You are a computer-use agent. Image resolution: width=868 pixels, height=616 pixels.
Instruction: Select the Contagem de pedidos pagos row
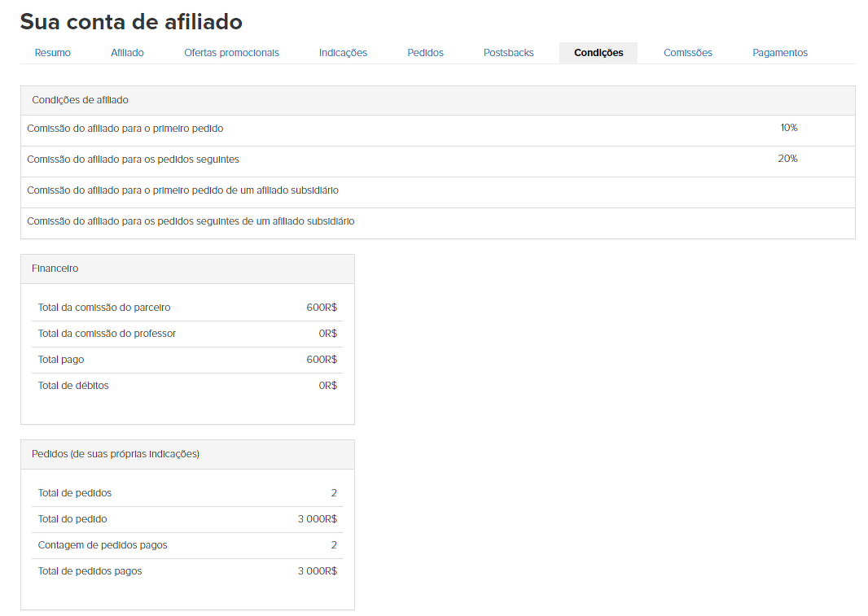(x=103, y=545)
